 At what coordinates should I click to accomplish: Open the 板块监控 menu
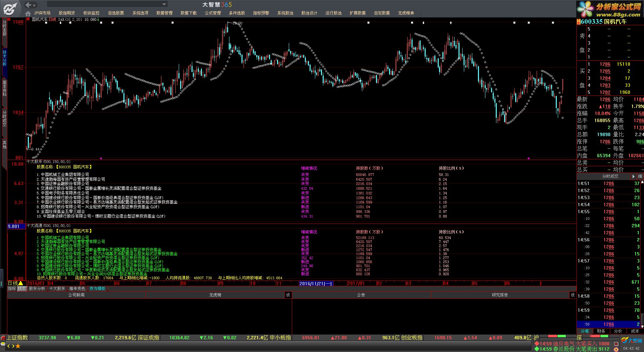[x=91, y=13]
